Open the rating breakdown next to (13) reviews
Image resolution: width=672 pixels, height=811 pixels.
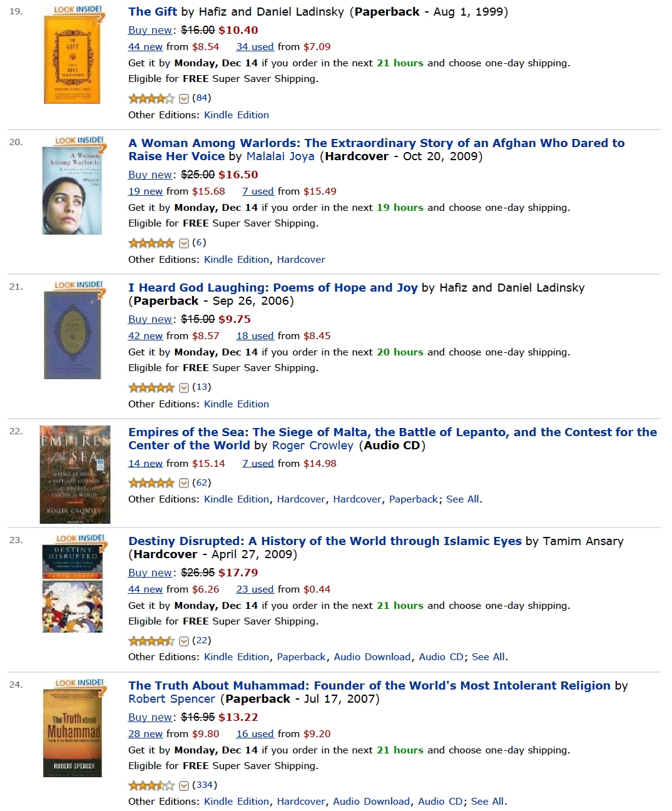pos(184,387)
